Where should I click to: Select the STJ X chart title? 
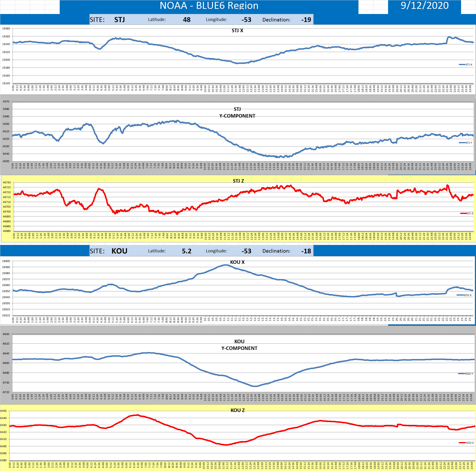(x=237, y=31)
